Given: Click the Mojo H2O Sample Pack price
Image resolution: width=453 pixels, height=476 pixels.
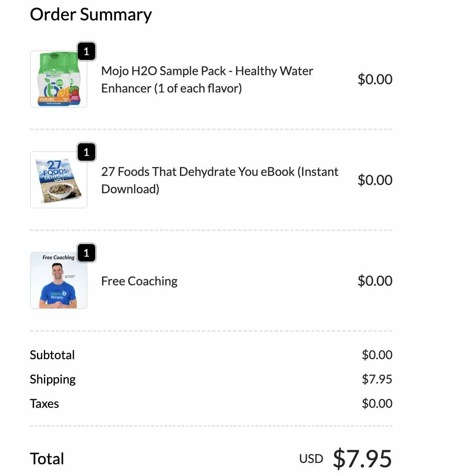Looking at the screenshot, I should click(x=375, y=79).
